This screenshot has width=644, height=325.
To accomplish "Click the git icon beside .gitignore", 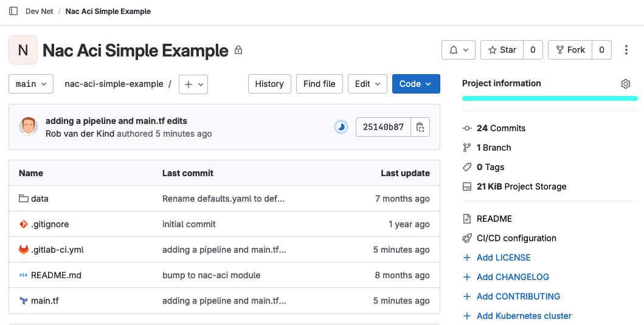I will coord(23,224).
